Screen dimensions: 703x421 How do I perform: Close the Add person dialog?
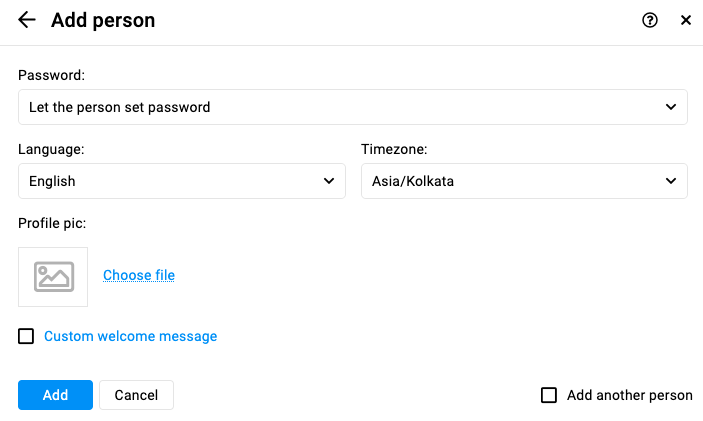686,20
